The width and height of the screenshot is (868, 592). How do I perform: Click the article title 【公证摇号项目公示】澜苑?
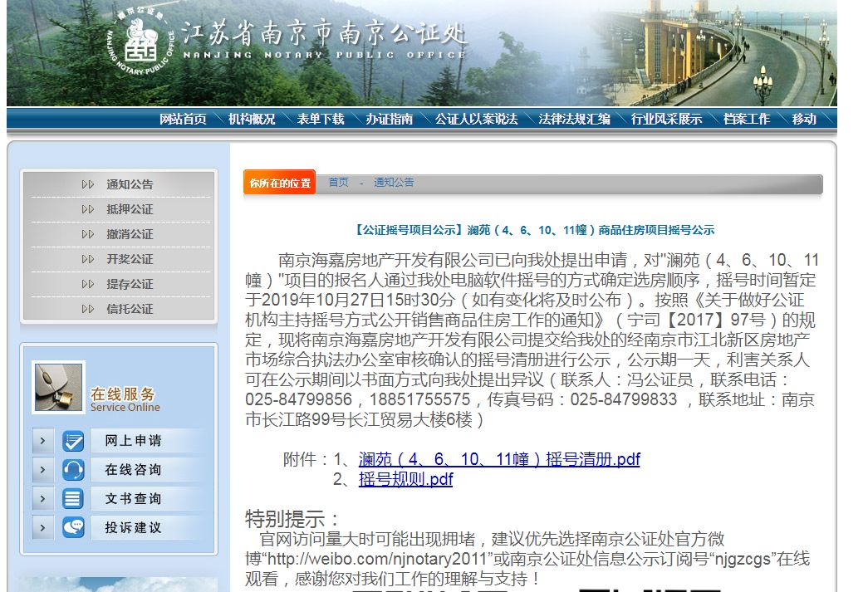[533, 230]
